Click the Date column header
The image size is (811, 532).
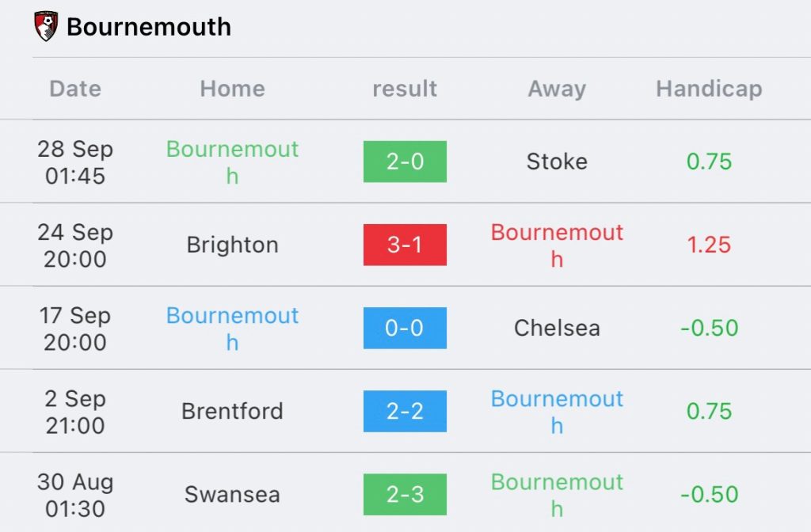tap(75, 89)
